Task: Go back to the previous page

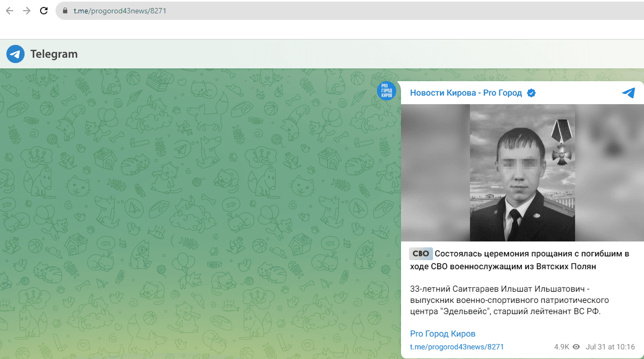Action: coord(9,11)
